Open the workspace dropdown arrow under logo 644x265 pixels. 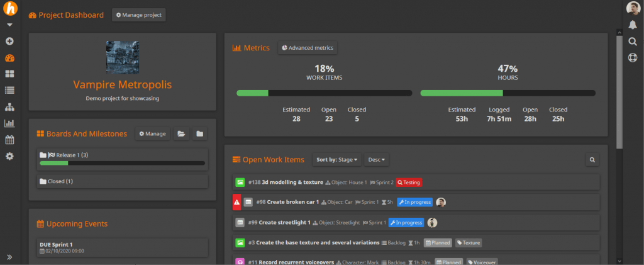9,25
